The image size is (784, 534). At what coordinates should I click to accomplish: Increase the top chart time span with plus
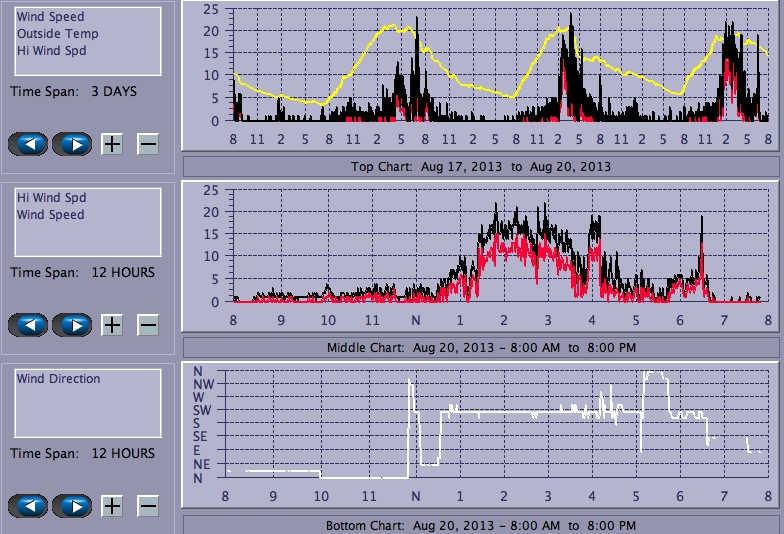tap(112, 144)
